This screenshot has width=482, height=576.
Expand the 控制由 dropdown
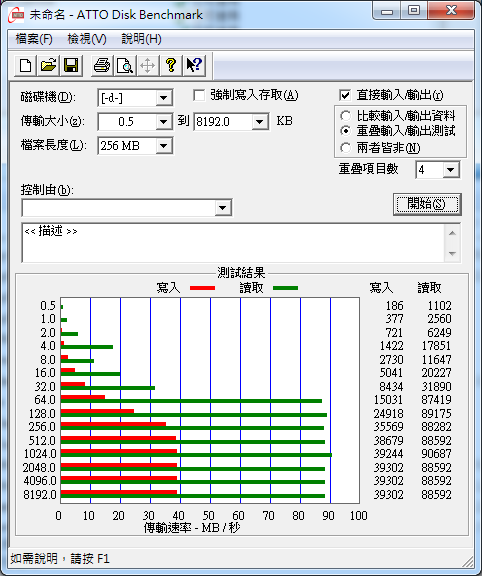222,208
